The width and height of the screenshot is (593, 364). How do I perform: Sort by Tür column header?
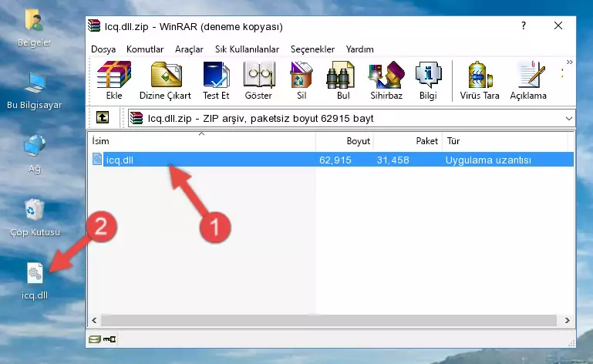pos(505,141)
